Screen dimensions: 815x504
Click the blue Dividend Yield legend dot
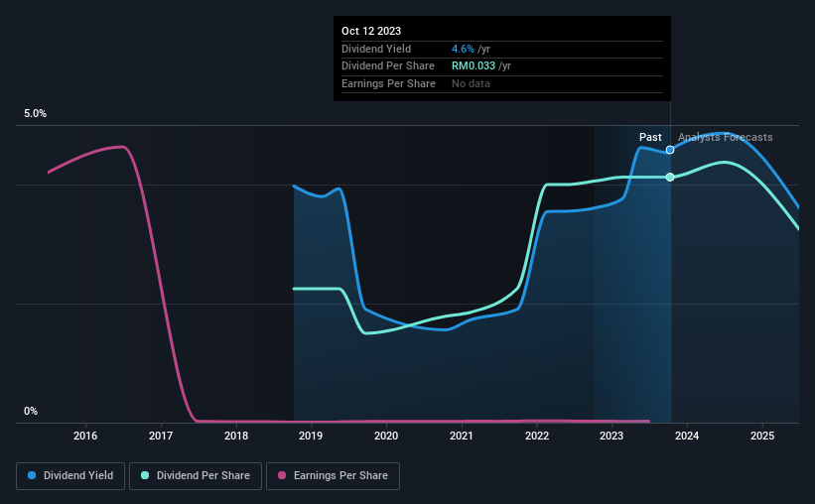(32, 475)
